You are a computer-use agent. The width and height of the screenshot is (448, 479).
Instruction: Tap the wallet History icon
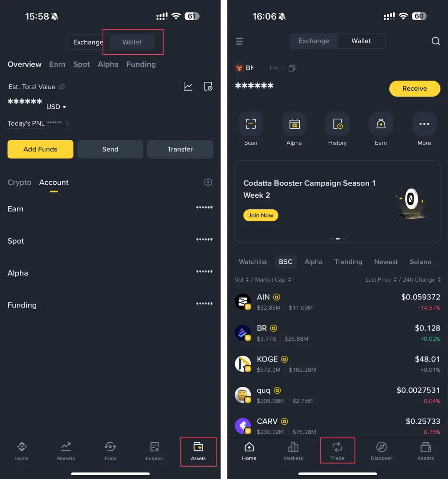coord(337,124)
